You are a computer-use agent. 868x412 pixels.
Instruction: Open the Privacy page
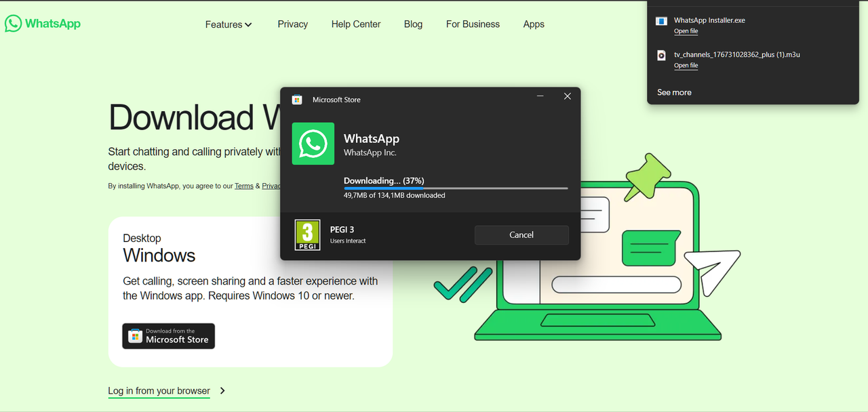click(292, 24)
